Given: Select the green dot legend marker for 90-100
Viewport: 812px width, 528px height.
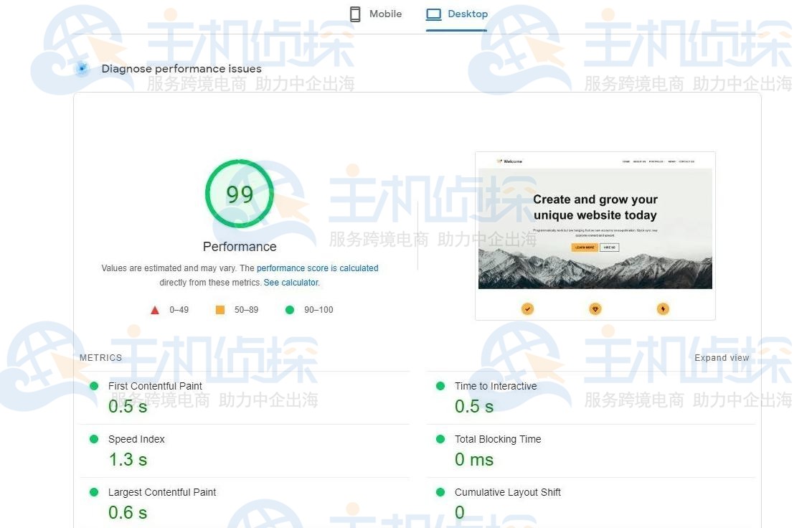Looking at the screenshot, I should click(x=289, y=309).
